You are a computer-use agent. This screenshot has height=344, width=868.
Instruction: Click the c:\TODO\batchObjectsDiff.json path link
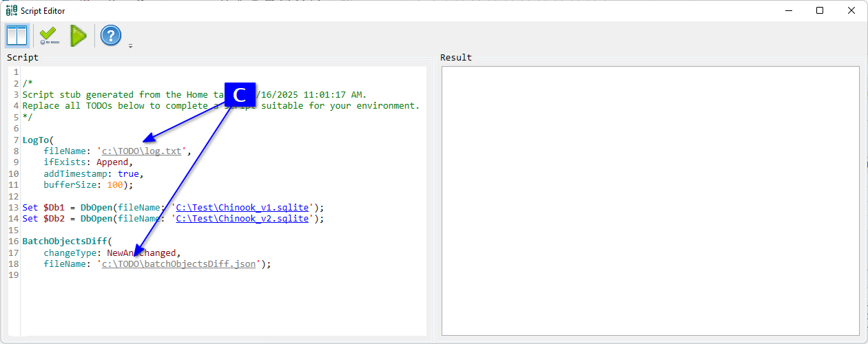point(179,264)
